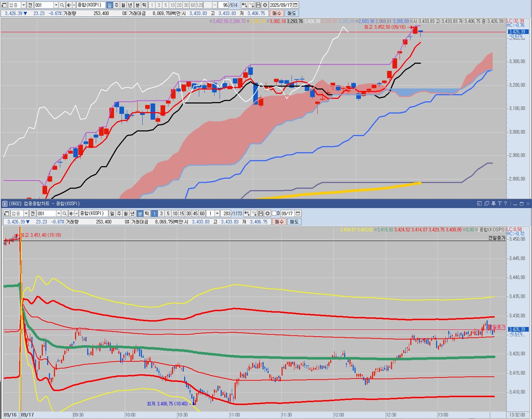Switch lower chart to 틱 tick mode
532x419 pixels.
147,213
